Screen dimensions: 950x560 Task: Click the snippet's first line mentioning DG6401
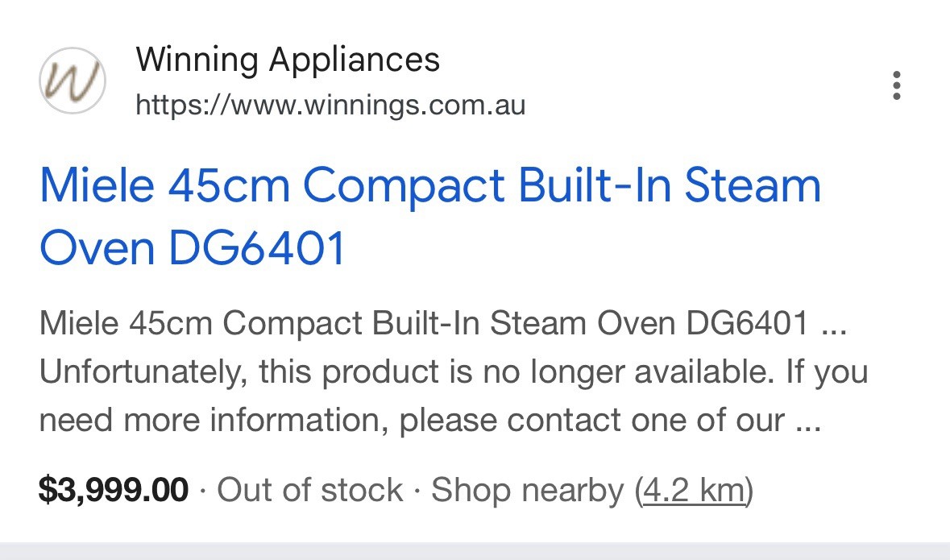[443, 322]
